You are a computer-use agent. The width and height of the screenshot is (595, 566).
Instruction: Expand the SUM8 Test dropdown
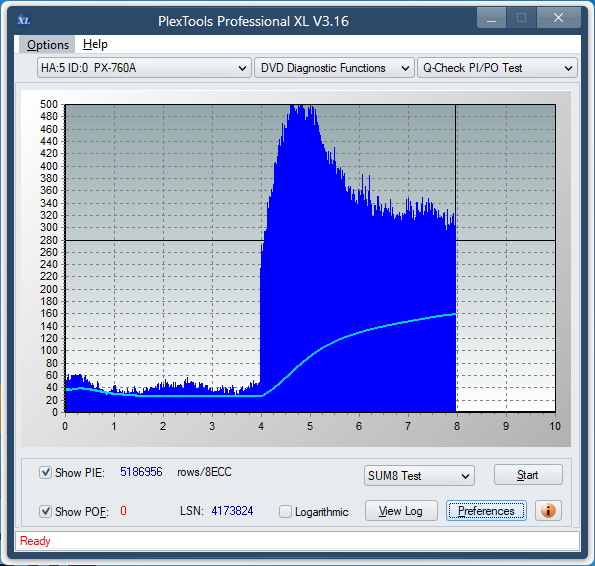(419, 476)
